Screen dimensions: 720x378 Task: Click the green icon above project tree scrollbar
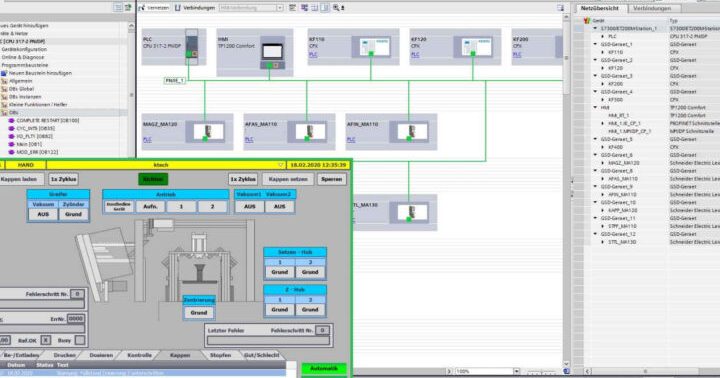pos(128,7)
